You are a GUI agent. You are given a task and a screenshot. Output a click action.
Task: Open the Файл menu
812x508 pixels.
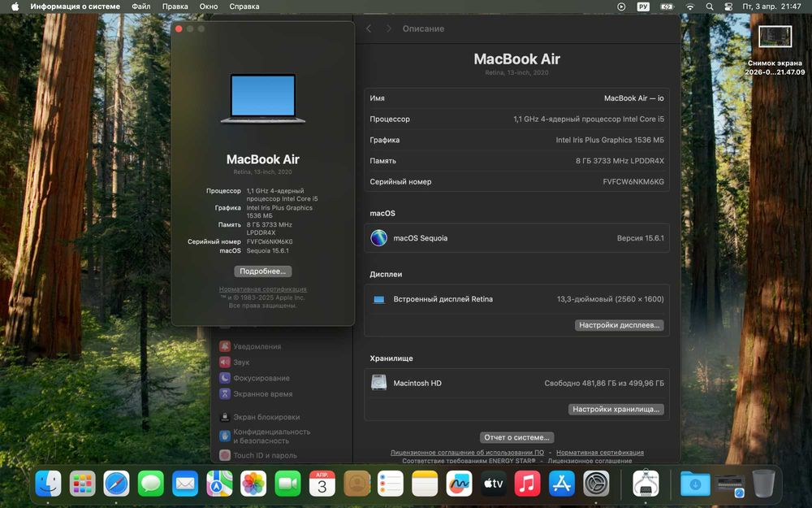140,7
